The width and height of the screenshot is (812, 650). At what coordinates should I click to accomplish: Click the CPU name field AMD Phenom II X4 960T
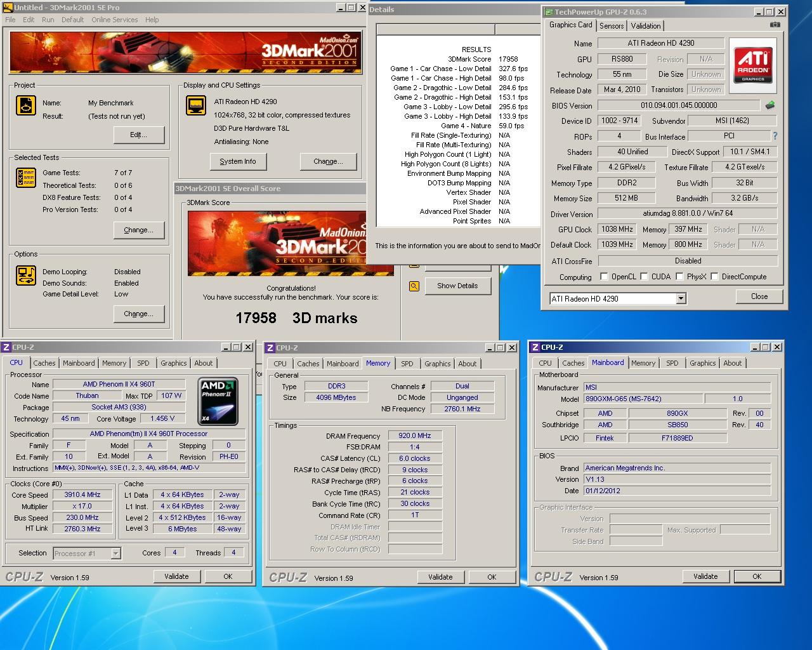pyautogui.click(x=119, y=384)
